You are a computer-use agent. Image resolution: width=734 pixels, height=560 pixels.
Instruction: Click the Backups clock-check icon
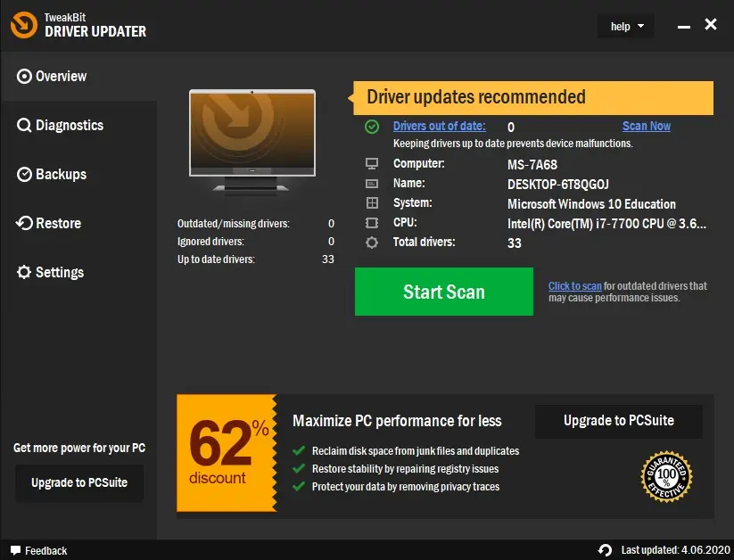tap(24, 174)
